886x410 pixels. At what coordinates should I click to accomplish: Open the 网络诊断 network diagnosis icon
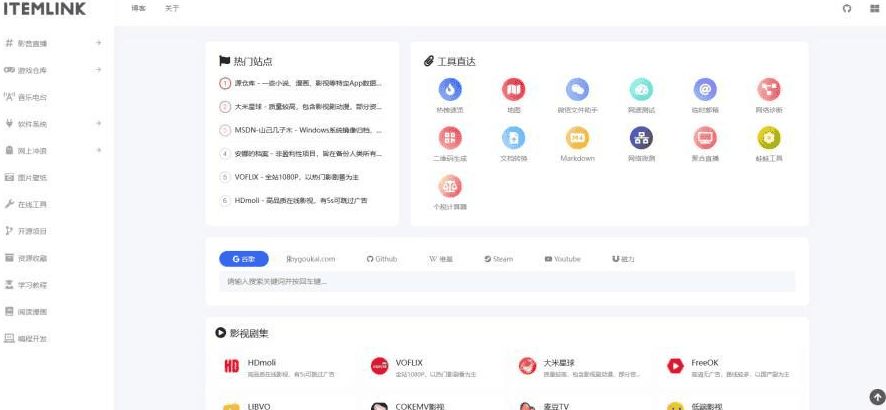coord(769,89)
